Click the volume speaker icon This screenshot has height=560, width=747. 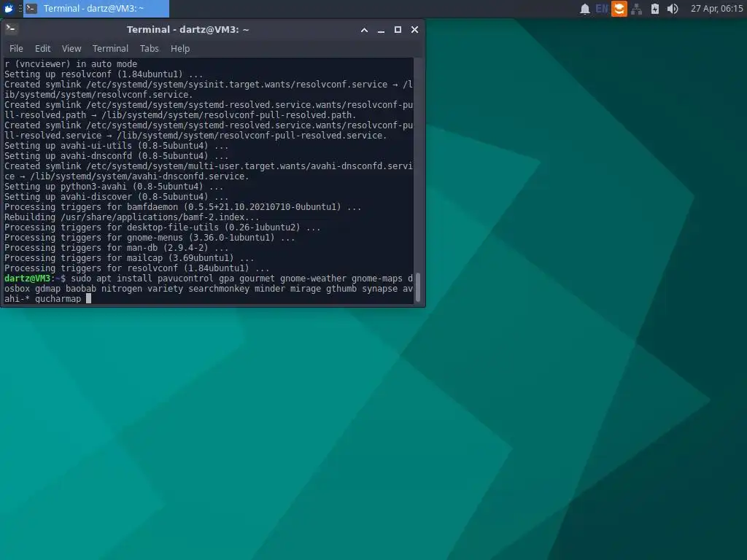(x=672, y=9)
